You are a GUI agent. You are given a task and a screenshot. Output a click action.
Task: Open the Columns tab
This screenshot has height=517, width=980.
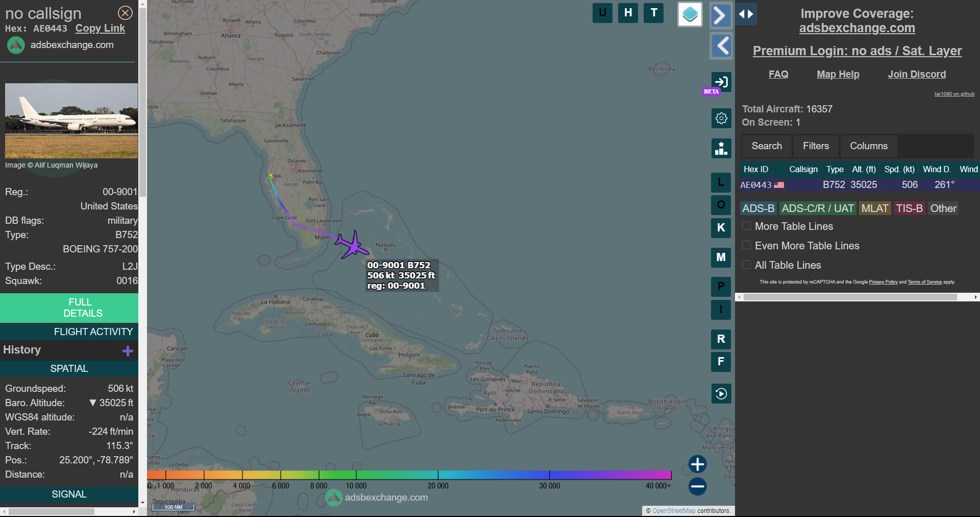click(x=869, y=146)
